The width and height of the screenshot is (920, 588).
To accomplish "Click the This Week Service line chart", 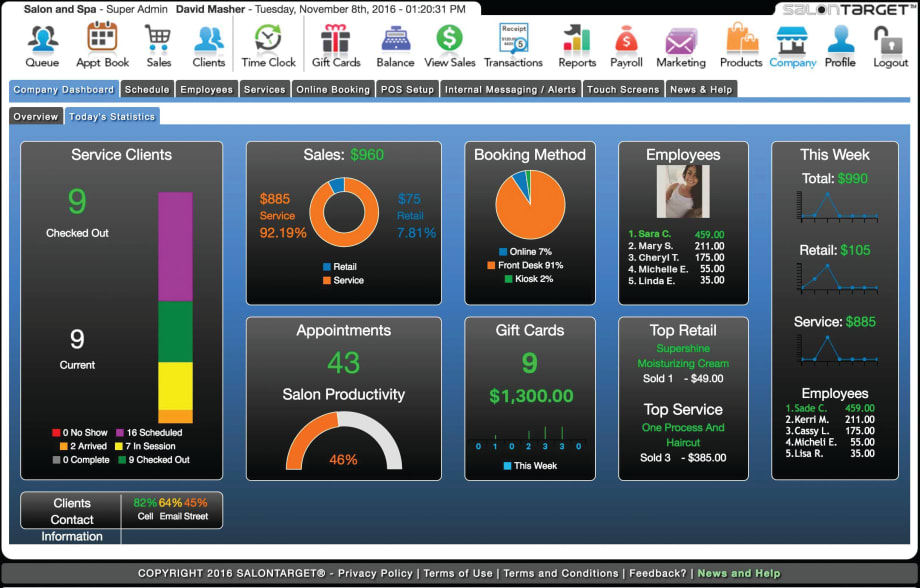I will pos(836,349).
